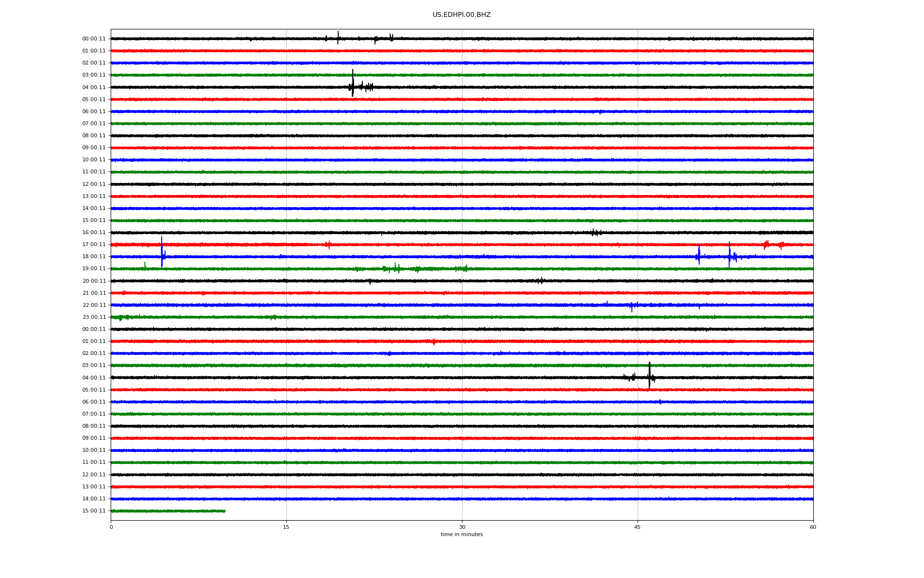Click the 18:00:11 row label
The image size is (924, 578).
[94, 257]
